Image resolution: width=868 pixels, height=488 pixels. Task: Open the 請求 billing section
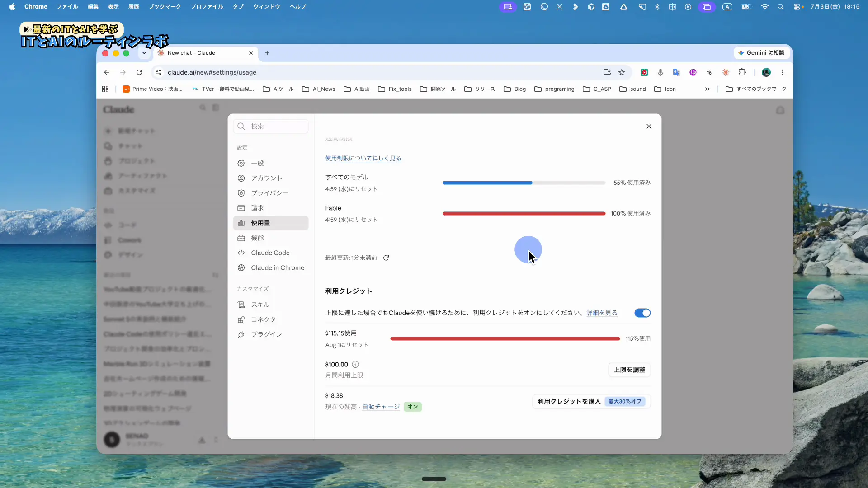point(270,208)
